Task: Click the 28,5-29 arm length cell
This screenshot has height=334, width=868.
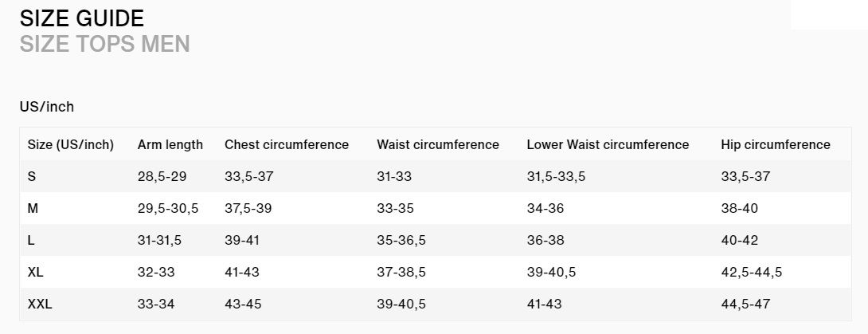Action: tap(162, 176)
